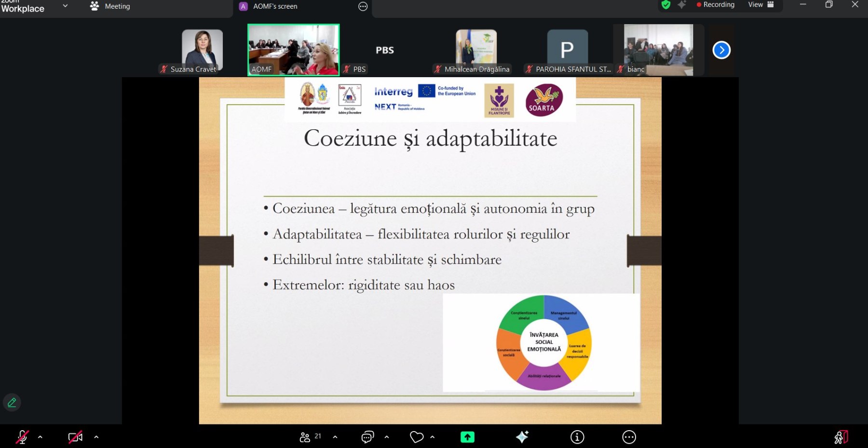
Task: Show next participants with blue arrow
Action: tap(721, 50)
